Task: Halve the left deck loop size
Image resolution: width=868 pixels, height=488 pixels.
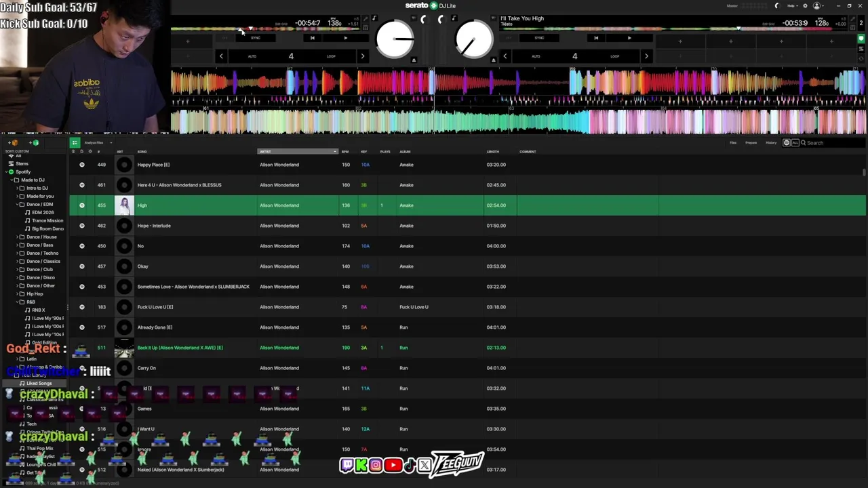Action: point(221,56)
